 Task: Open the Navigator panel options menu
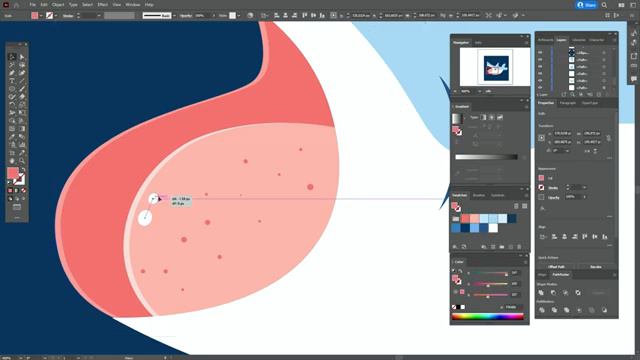point(526,42)
